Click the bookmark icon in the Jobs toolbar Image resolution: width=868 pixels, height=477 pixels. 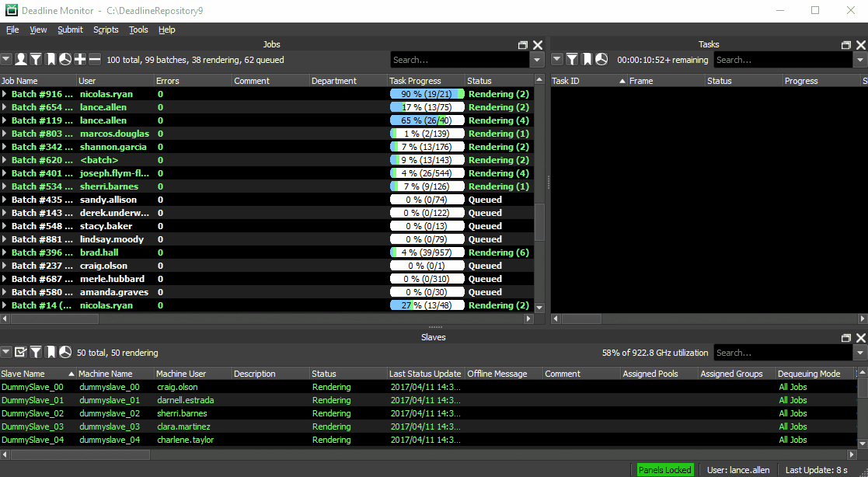(51, 59)
